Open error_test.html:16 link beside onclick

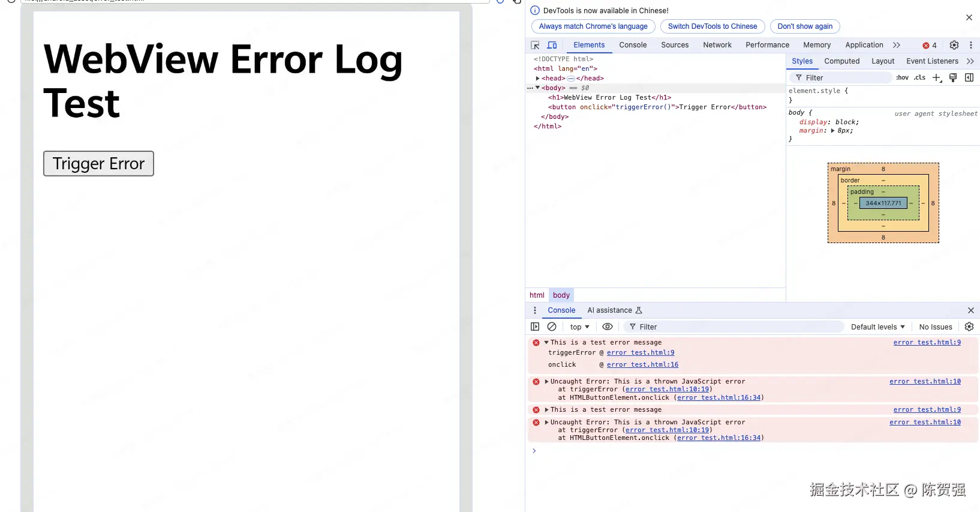click(642, 365)
